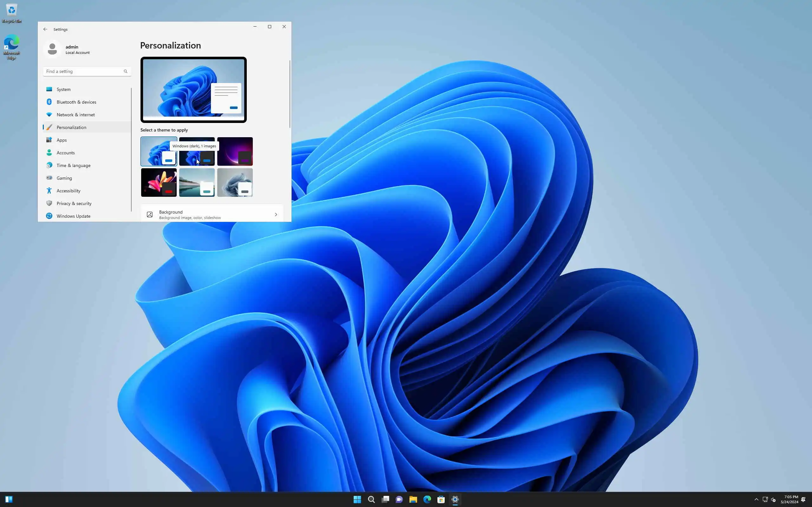The height and width of the screenshot is (507, 812).
Task: Go to System settings category
Action: click(63, 90)
